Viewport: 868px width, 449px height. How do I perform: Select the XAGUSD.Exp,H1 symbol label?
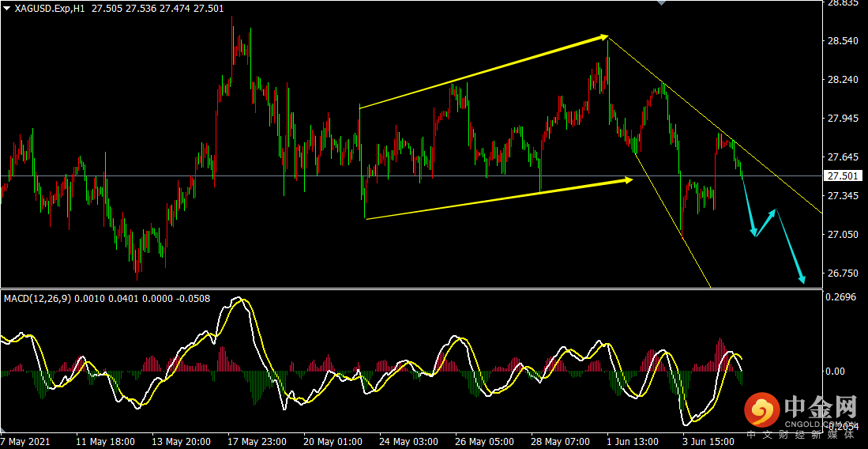(48, 9)
